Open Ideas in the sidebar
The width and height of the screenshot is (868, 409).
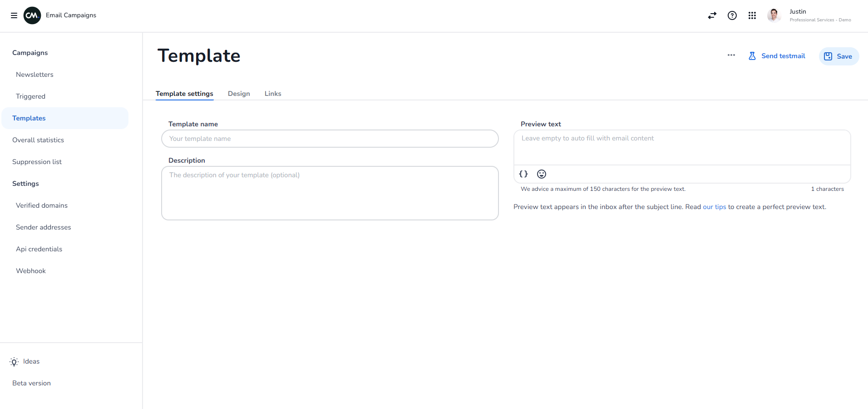point(31,361)
